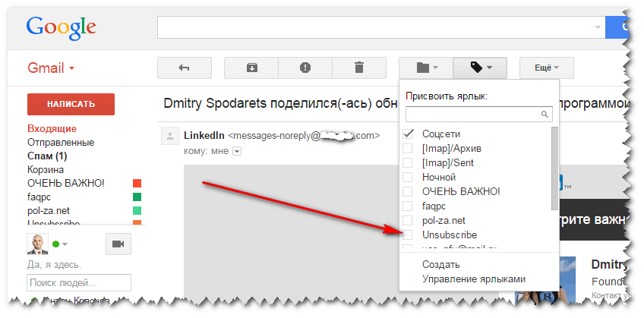This screenshot has height=318, width=644.
Task: Select Создать to create a label
Action: [x=440, y=265]
